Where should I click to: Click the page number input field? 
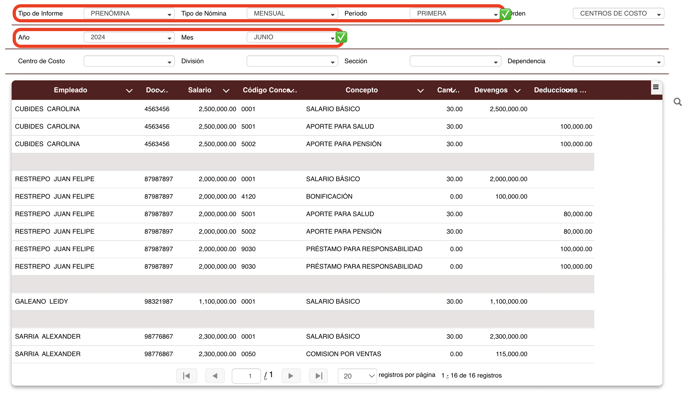[246, 376]
